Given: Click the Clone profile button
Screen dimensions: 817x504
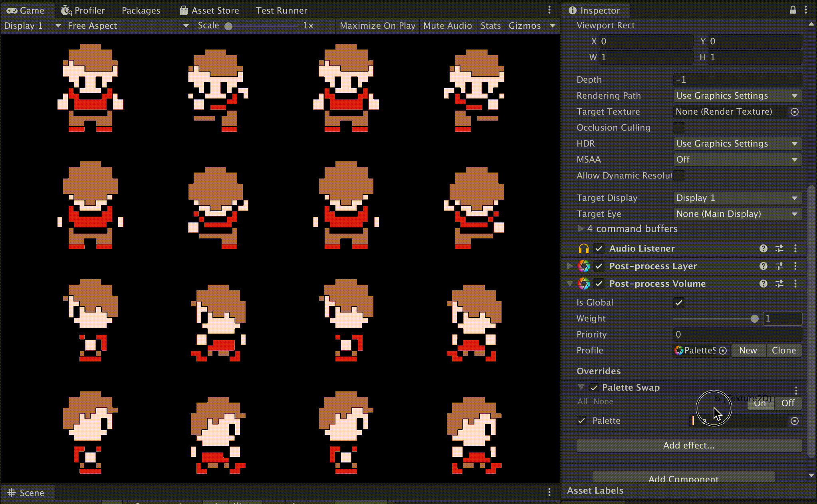Looking at the screenshot, I should pyautogui.click(x=783, y=351).
